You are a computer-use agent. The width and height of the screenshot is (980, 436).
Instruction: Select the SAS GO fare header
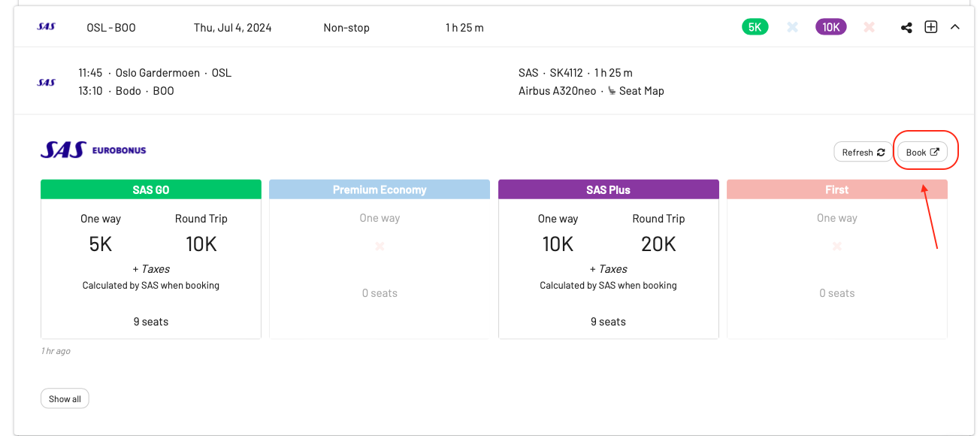pyautogui.click(x=151, y=189)
